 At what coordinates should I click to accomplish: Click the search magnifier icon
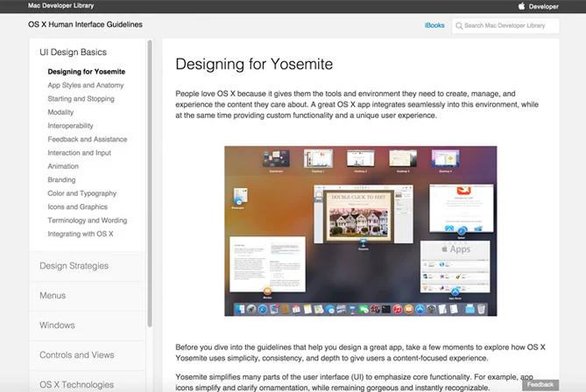(x=459, y=25)
